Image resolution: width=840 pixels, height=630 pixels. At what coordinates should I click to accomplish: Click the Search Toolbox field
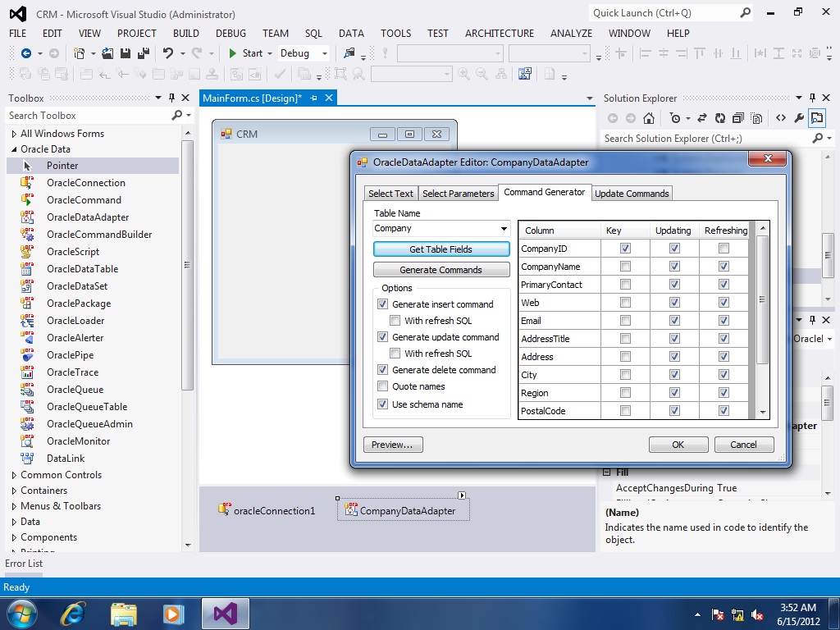[89, 116]
